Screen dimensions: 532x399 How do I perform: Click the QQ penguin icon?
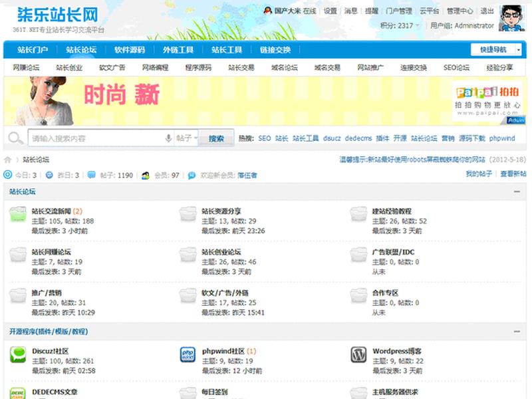pos(268,11)
